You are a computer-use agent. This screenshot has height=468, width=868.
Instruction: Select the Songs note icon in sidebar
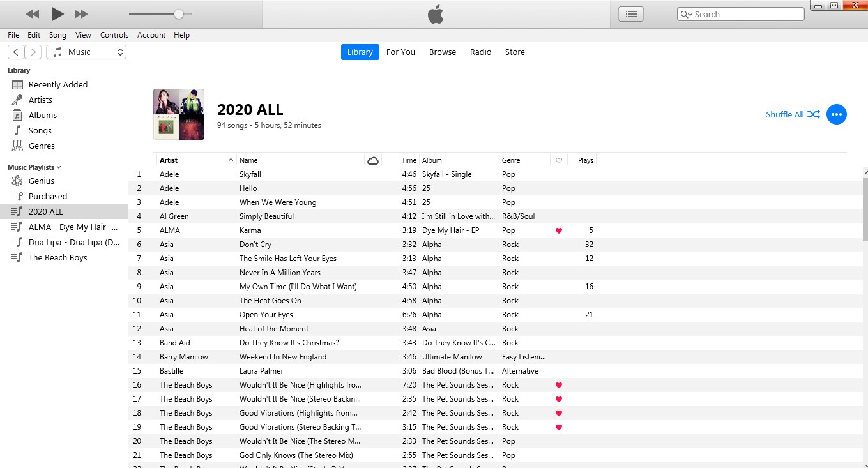click(x=17, y=130)
